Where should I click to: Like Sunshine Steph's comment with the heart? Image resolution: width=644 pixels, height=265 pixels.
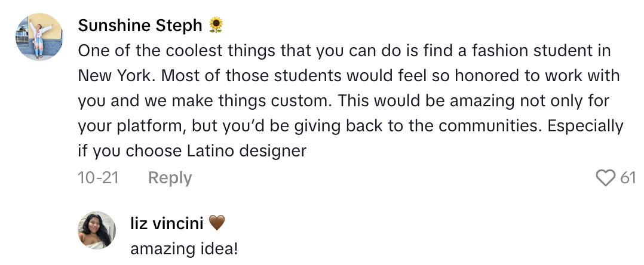(606, 178)
